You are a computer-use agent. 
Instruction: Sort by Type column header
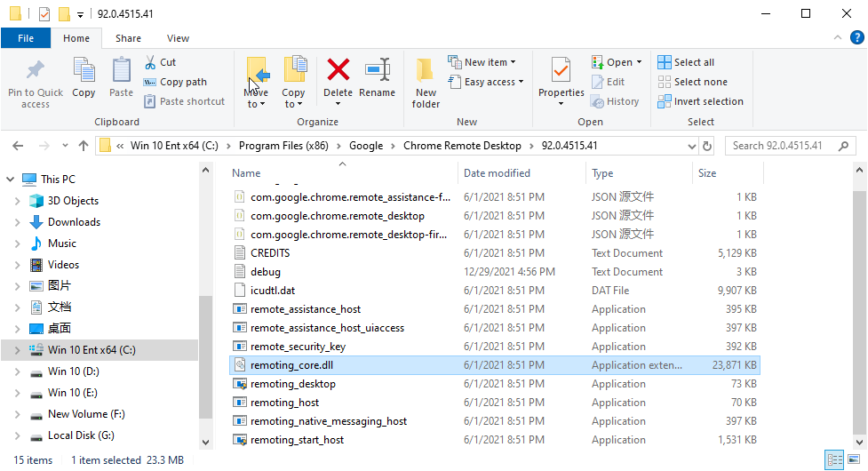[639, 173]
